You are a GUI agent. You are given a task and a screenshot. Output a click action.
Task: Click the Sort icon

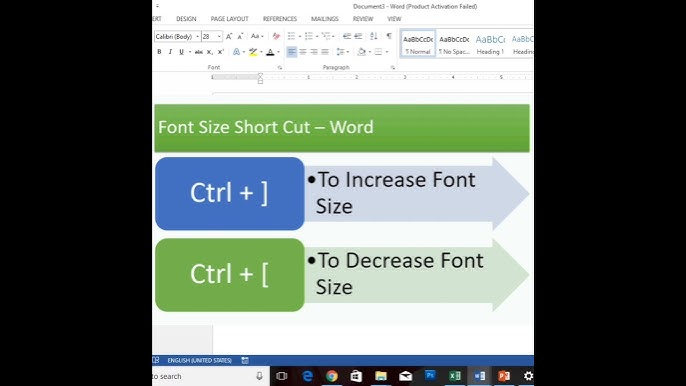pyautogui.click(x=374, y=36)
